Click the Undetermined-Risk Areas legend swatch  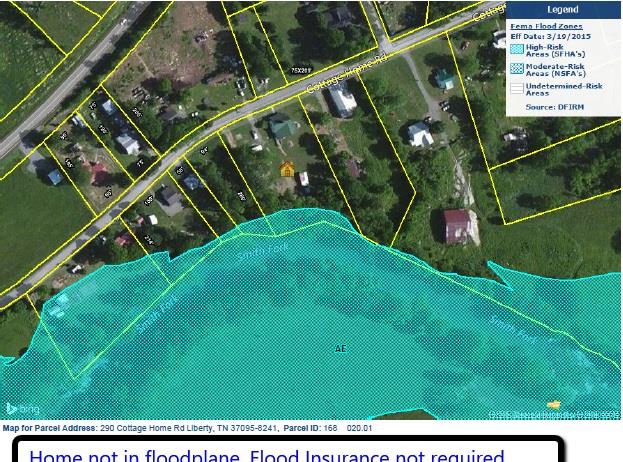pos(517,88)
